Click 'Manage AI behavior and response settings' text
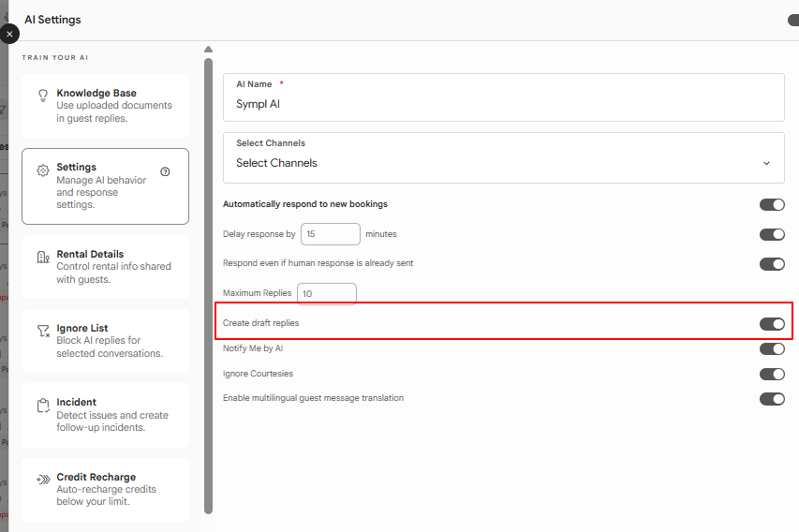Image resolution: width=799 pixels, height=532 pixels. tap(101, 192)
